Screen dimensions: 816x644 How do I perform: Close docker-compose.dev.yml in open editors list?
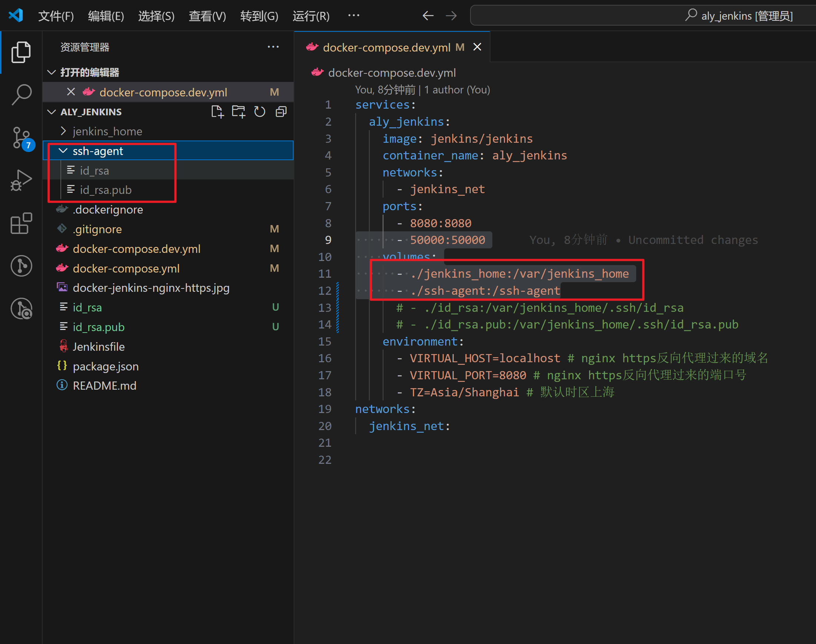coord(71,92)
